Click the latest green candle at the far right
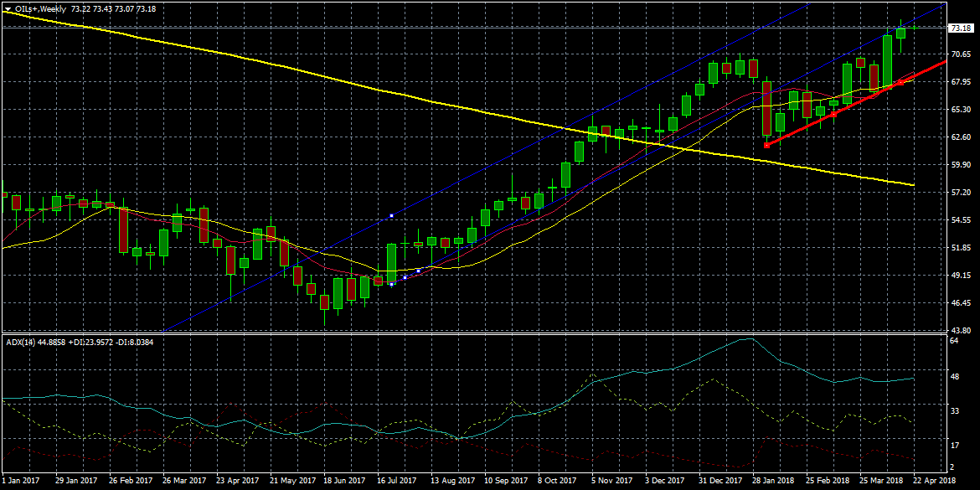This screenshot has height=490, width=980. tap(901, 33)
